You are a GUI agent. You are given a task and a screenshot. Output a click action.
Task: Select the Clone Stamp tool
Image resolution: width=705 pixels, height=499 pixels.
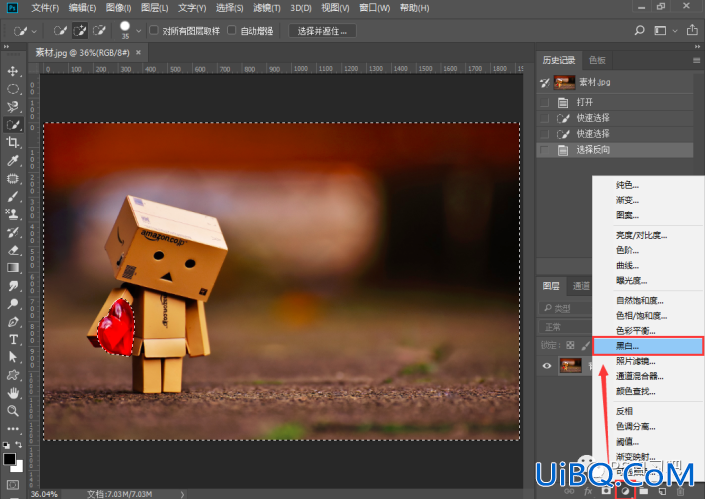[x=13, y=214]
